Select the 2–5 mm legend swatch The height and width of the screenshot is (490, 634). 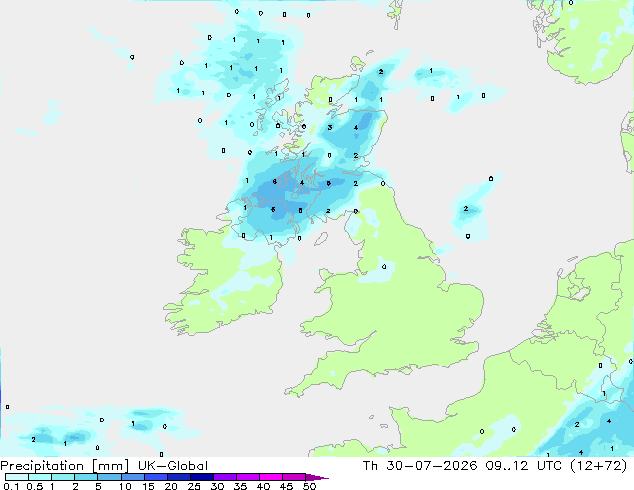click(86, 477)
